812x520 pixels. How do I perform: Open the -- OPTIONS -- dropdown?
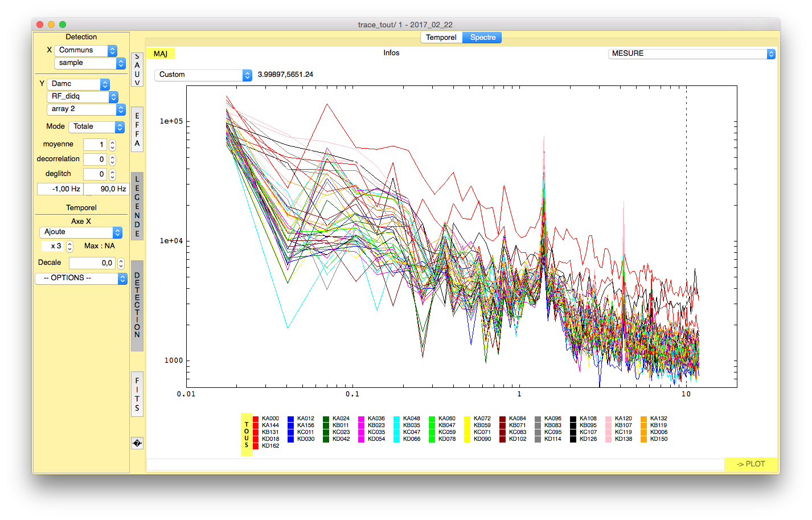tap(81, 278)
